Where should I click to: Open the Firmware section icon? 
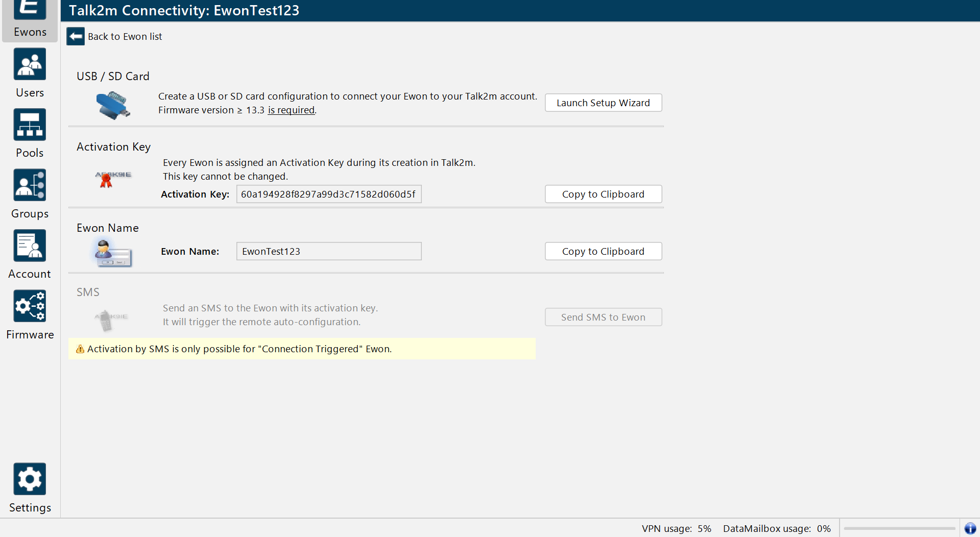[30, 306]
